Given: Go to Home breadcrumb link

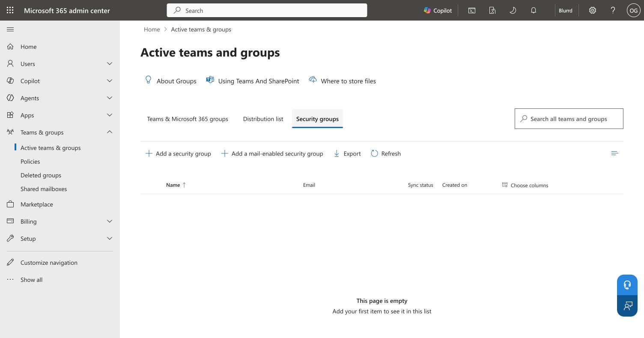Looking at the screenshot, I should tap(152, 29).
